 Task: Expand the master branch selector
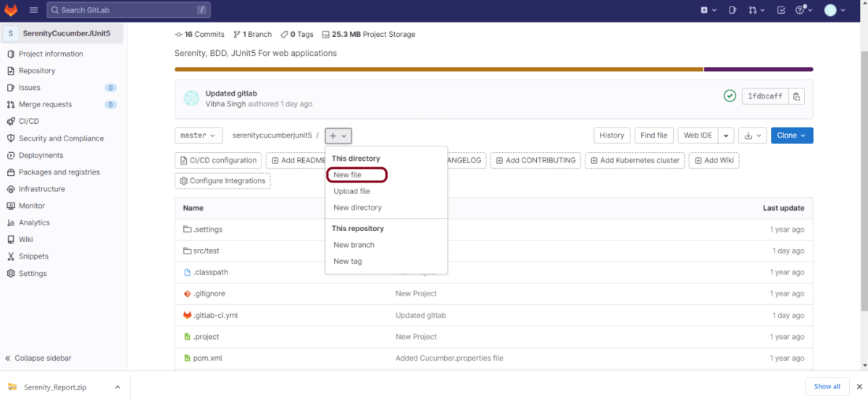pyautogui.click(x=198, y=135)
